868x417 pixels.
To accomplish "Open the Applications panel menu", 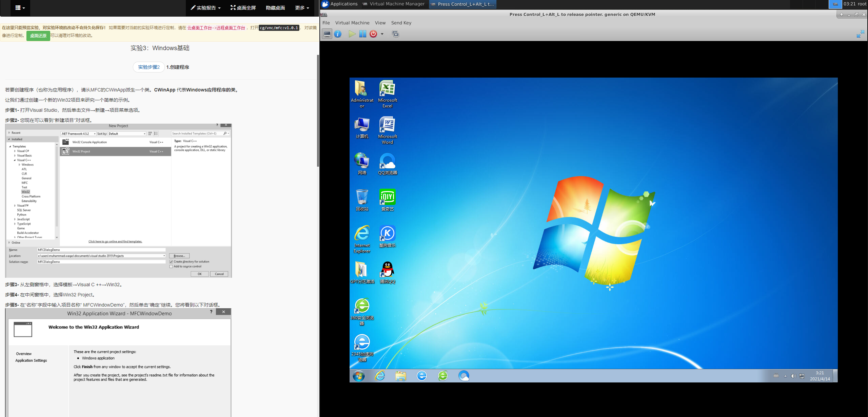I will click(340, 4).
